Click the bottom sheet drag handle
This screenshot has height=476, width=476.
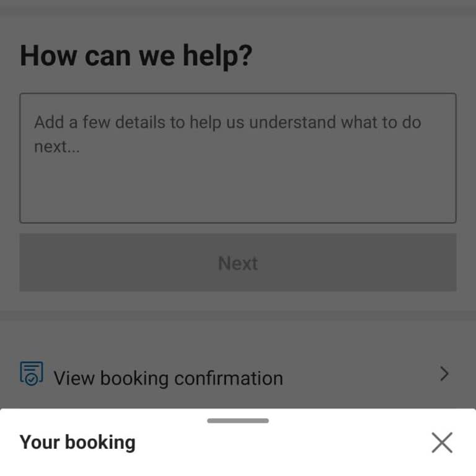tap(238, 421)
